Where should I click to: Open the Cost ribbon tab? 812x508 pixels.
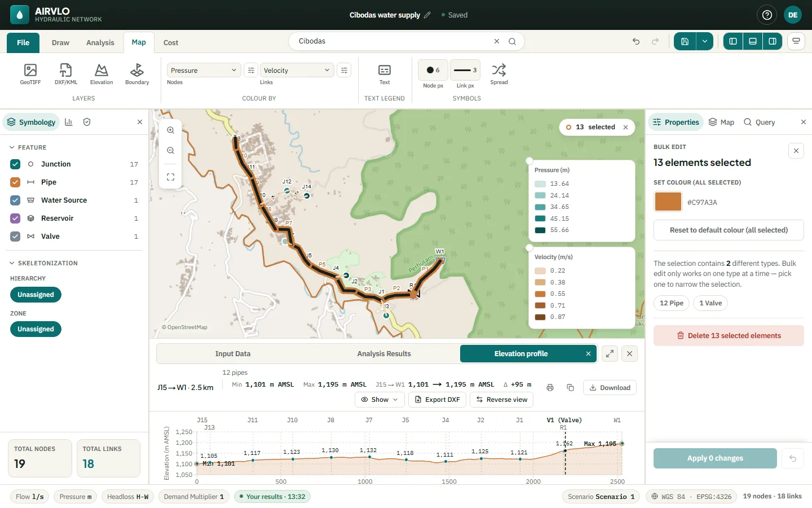coord(171,42)
